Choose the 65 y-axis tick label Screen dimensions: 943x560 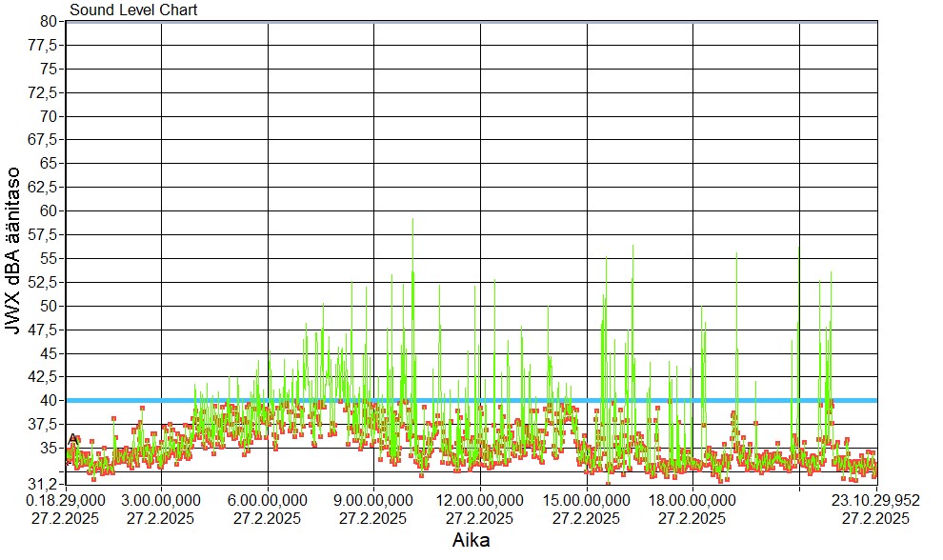coord(49,164)
